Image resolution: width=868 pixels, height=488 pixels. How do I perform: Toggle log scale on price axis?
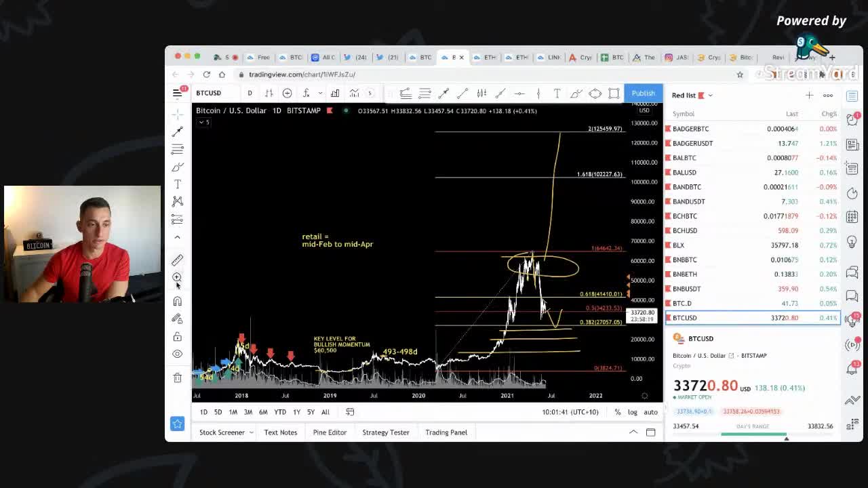tap(632, 412)
